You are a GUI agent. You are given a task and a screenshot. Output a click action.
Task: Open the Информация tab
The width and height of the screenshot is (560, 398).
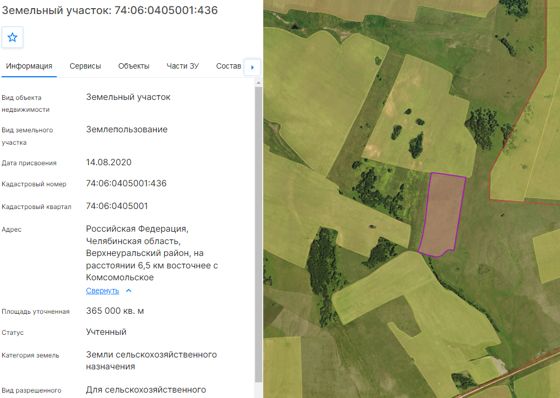[29, 66]
